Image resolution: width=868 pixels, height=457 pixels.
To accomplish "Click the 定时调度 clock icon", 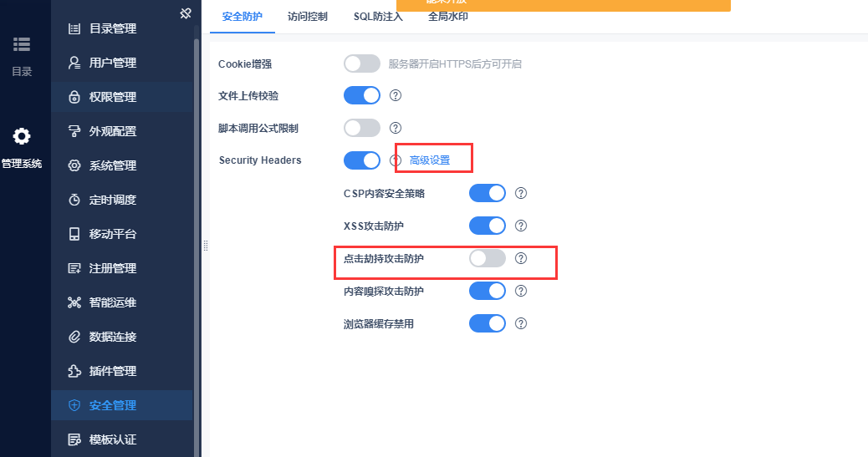I will click(74, 200).
